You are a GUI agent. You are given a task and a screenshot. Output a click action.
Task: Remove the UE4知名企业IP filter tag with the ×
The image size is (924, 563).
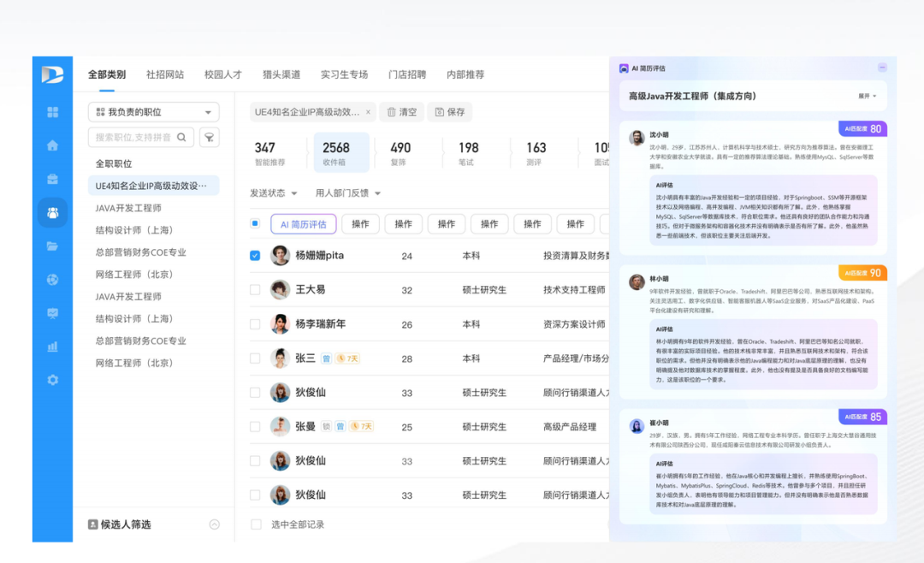click(x=368, y=111)
